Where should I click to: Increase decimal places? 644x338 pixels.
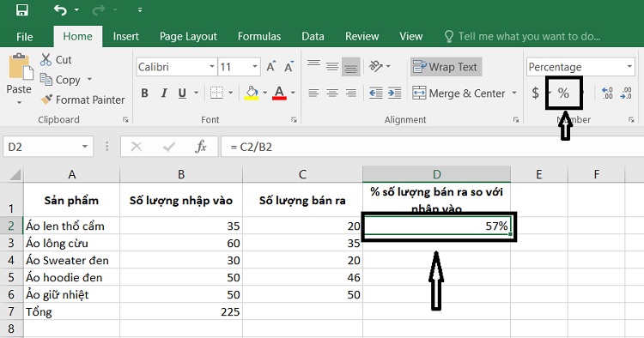pos(607,94)
